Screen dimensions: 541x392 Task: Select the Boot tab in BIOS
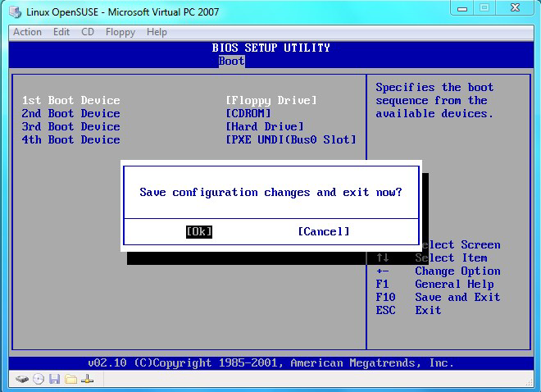coord(231,61)
